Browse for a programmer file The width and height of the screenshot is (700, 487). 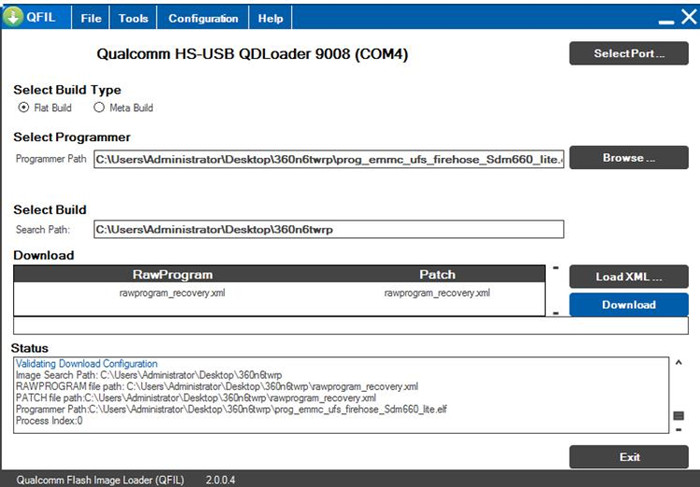[629, 158]
